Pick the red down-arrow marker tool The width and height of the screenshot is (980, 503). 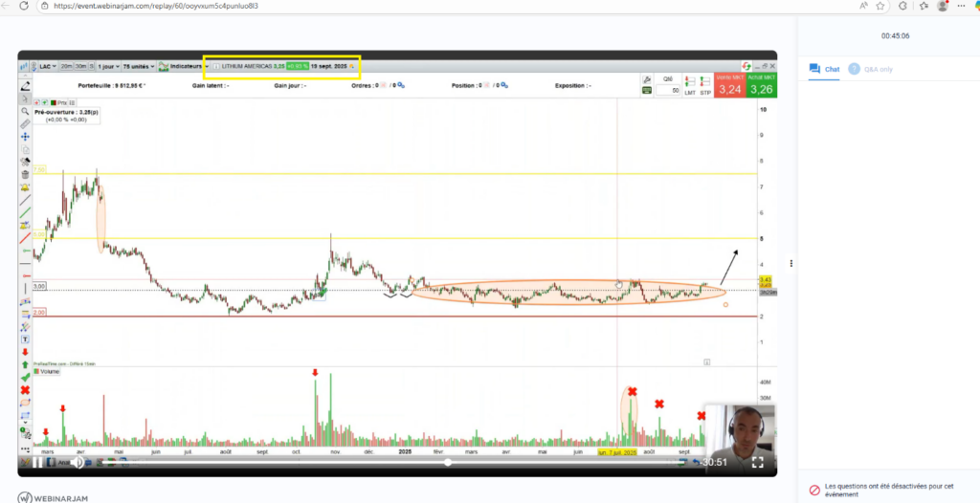point(25,353)
